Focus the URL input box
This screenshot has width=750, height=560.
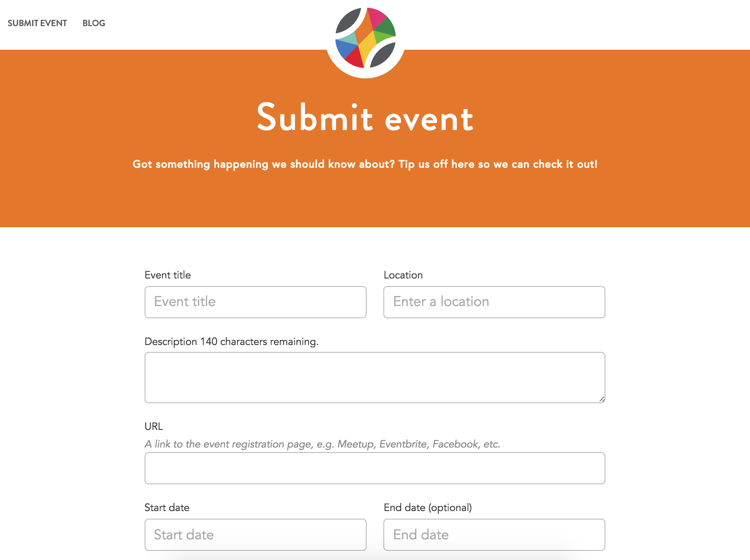[375, 468]
